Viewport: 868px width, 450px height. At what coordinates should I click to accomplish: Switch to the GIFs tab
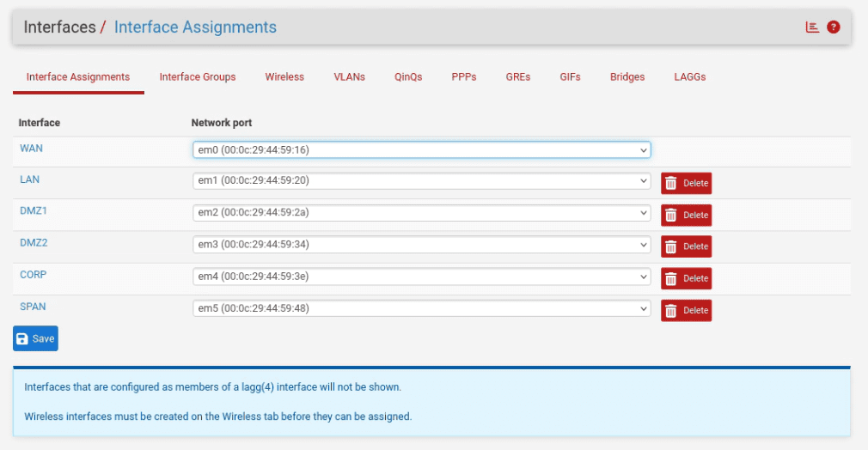[x=570, y=77]
